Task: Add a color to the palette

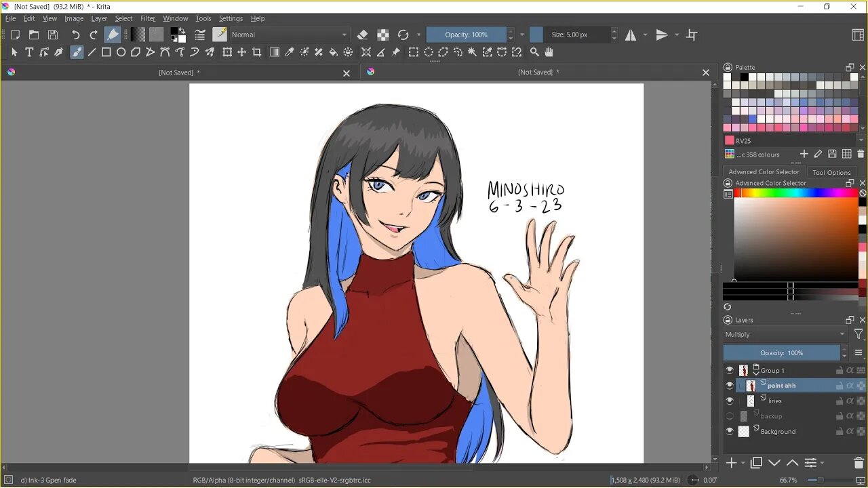Action: click(804, 155)
